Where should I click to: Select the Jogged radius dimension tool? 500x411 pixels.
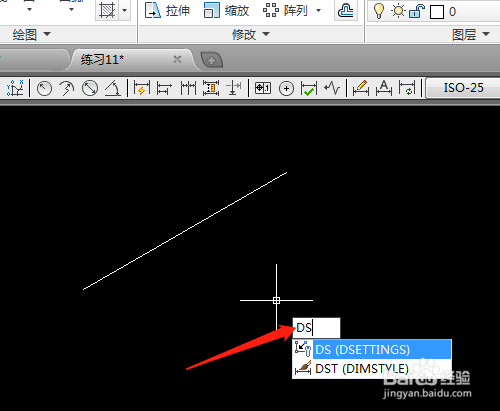(x=67, y=88)
